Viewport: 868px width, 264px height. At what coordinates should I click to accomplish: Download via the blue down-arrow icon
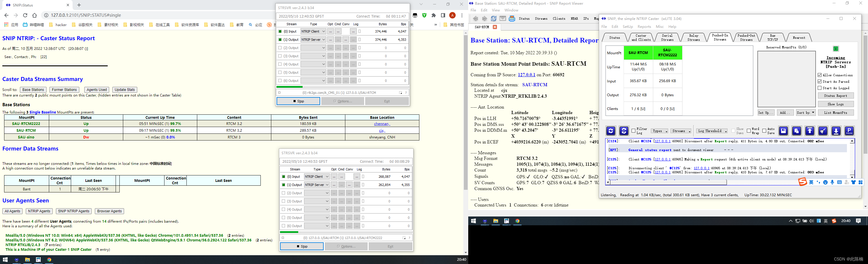836,131
